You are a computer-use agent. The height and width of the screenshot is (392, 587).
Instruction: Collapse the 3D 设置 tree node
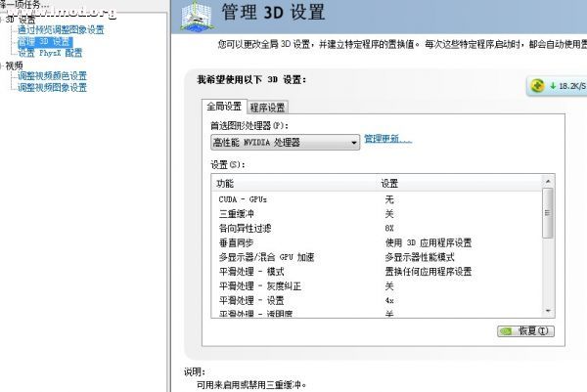pyautogui.click(x=3, y=19)
